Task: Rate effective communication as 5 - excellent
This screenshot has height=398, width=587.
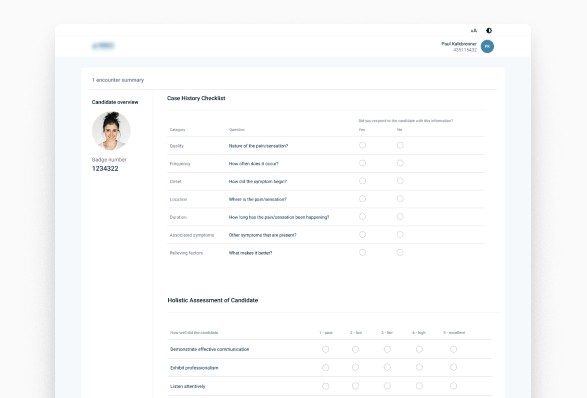Action: point(453,349)
